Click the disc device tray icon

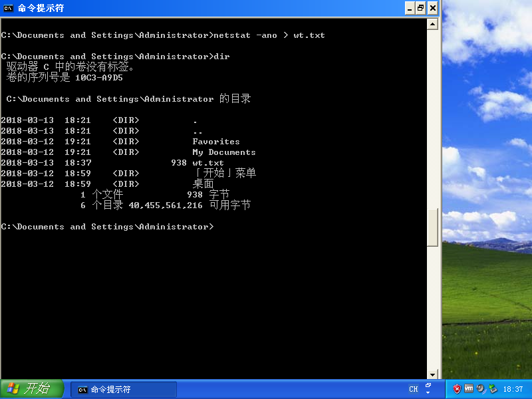tap(480, 389)
